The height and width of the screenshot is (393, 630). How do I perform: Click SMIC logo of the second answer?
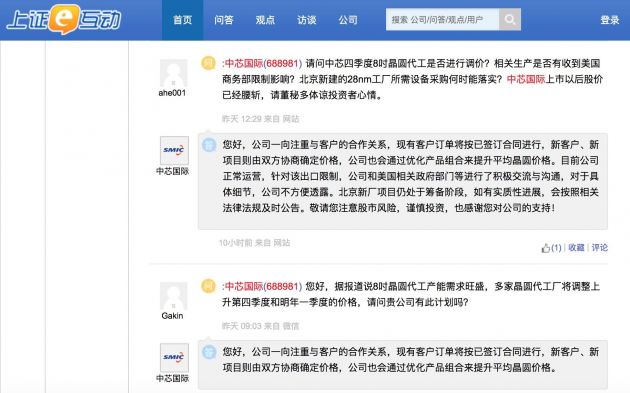(174, 357)
